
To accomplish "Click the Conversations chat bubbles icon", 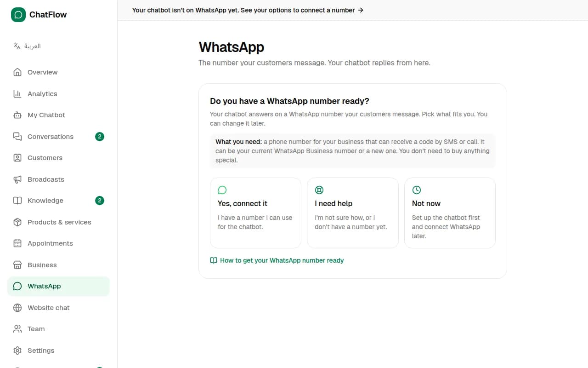I will (17, 137).
